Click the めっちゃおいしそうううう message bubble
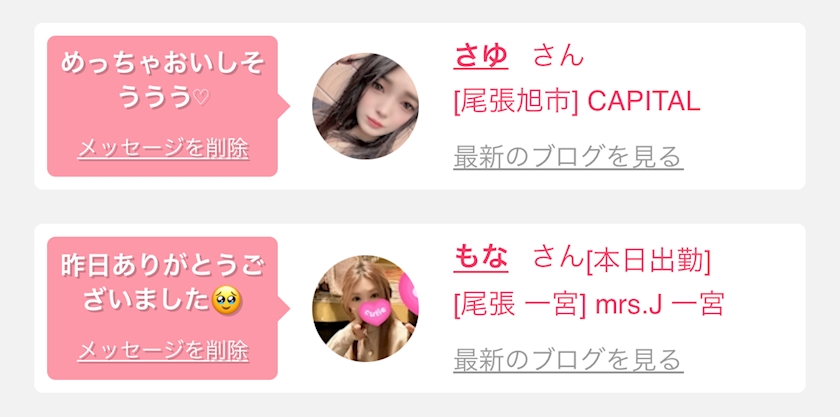 [162, 106]
